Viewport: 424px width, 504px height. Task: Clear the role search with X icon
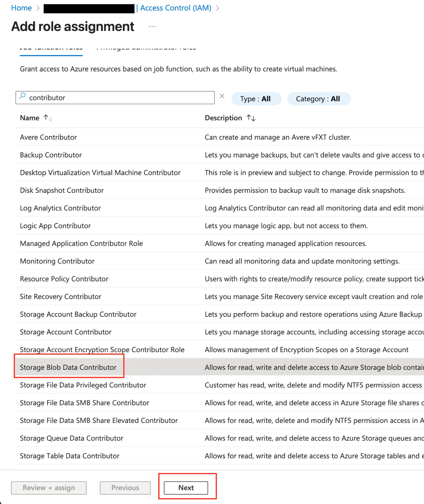(x=222, y=96)
